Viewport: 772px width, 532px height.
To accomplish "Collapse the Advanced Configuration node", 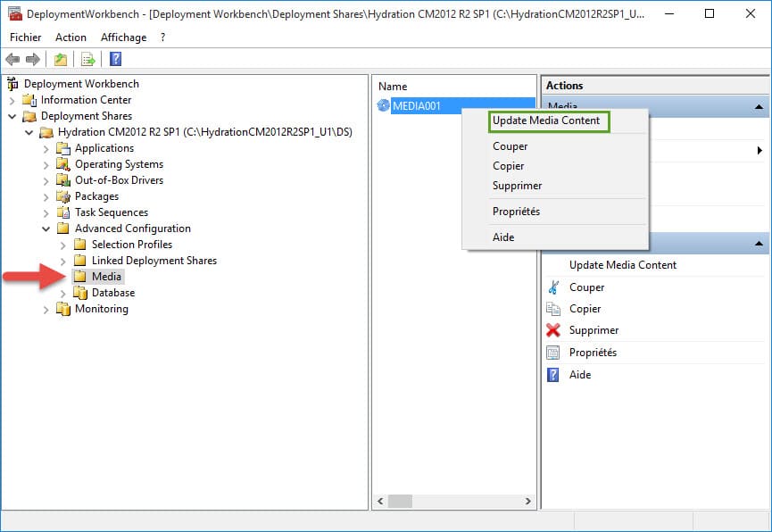I will [46, 229].
